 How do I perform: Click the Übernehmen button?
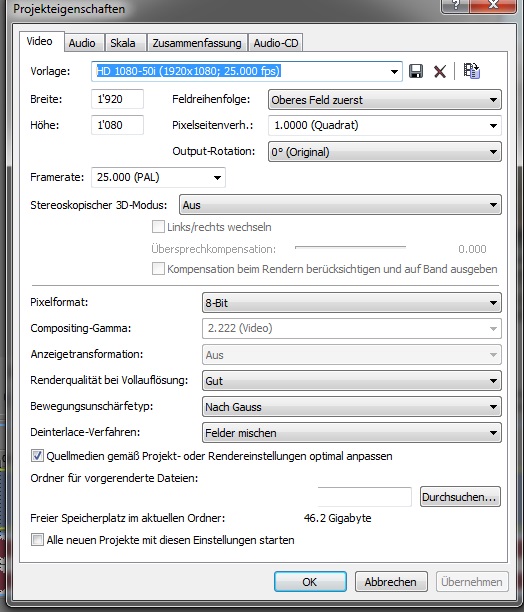472,582
